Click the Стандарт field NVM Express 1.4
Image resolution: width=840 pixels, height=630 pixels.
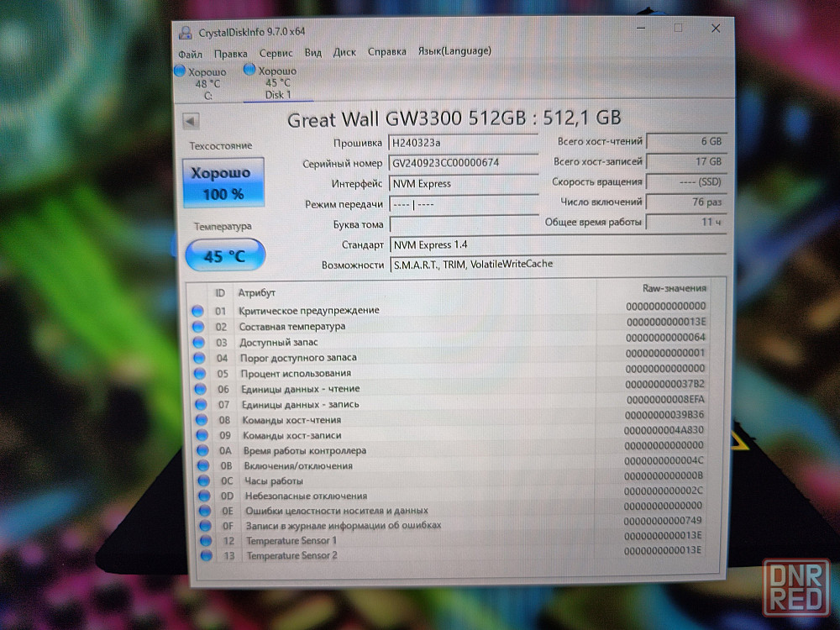[559, 244]
